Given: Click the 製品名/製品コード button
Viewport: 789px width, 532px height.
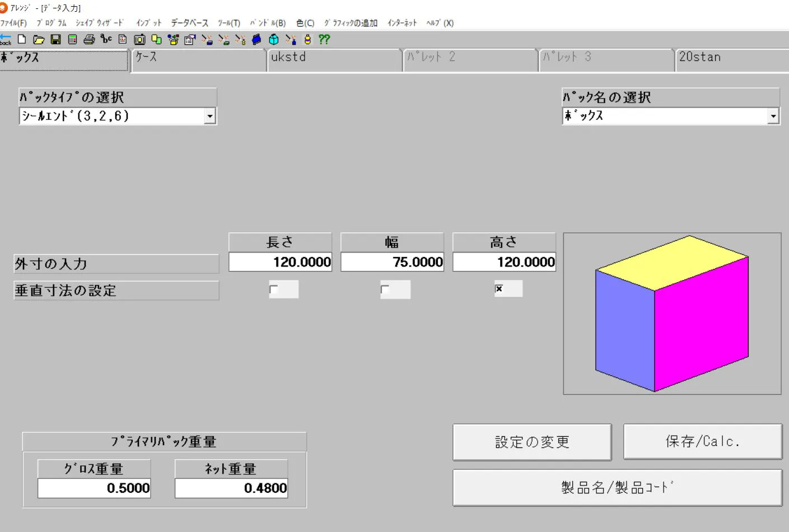Looking at the screenshot, I should click(x=616, y=487).
